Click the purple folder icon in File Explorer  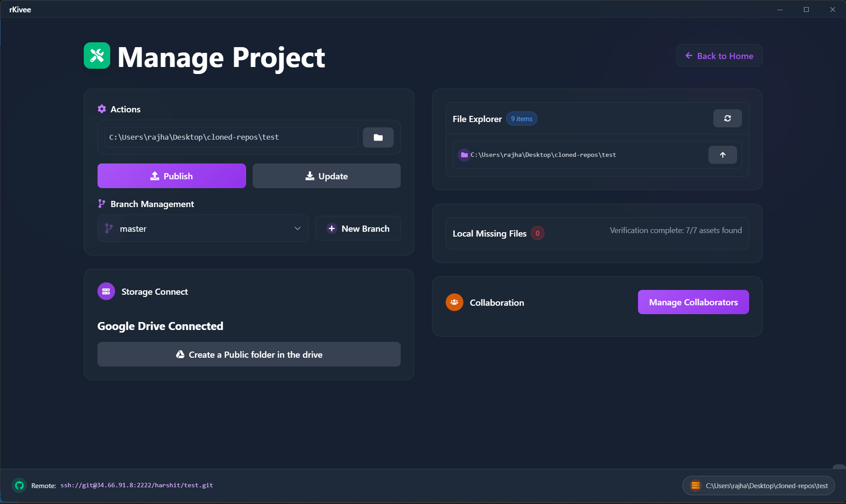tap(464, 155)
